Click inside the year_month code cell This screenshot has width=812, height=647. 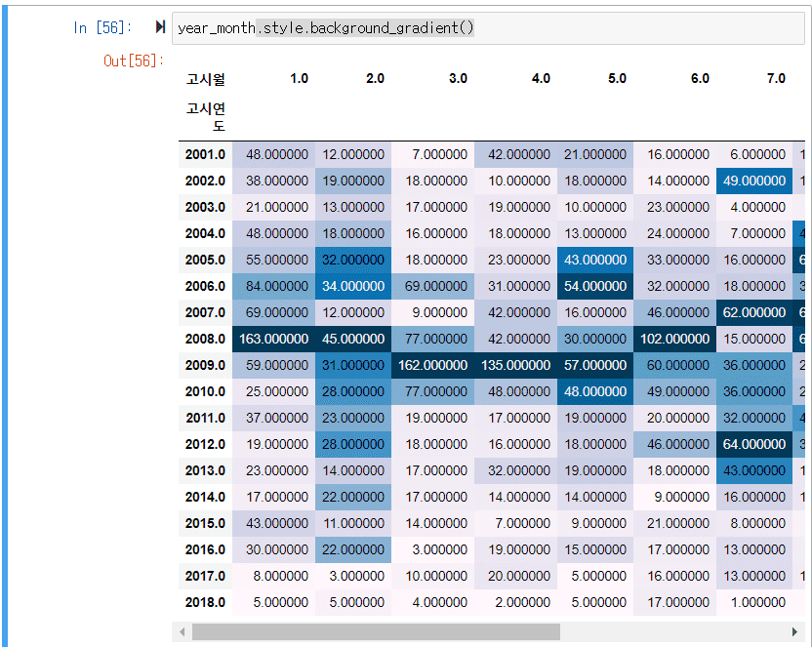coord(488,28)
